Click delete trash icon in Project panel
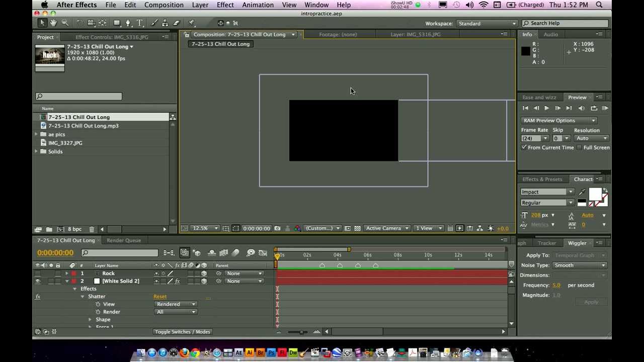 (92, 229)
